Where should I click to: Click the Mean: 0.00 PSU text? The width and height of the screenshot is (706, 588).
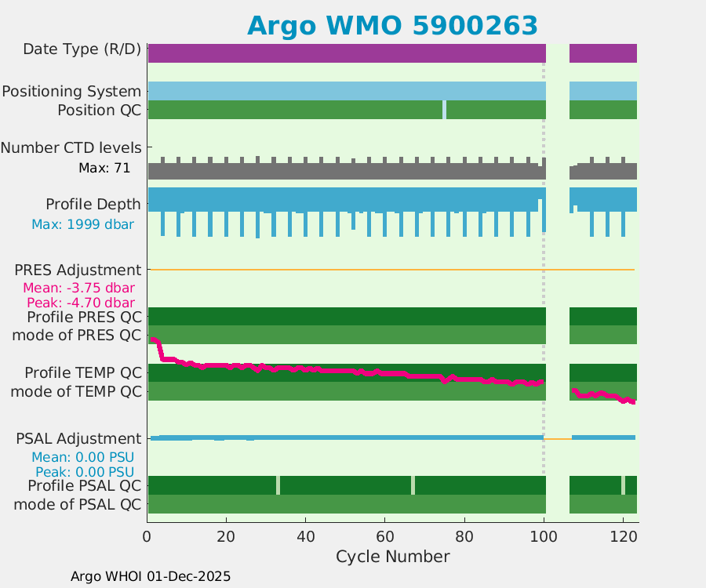point(82,457)
